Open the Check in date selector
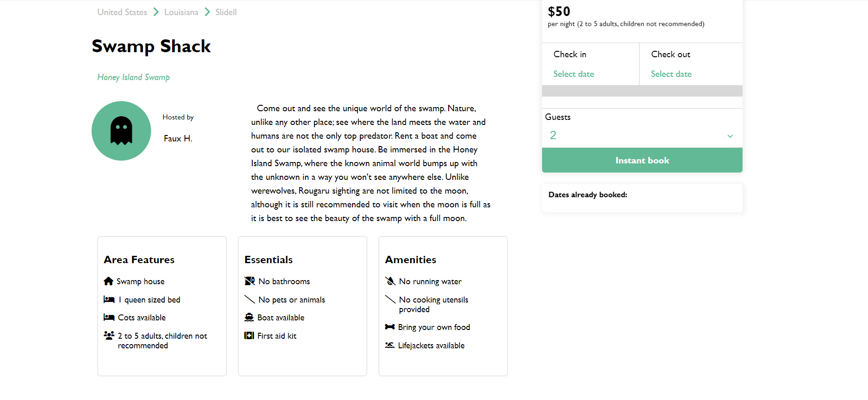 [x=574, y=74]
